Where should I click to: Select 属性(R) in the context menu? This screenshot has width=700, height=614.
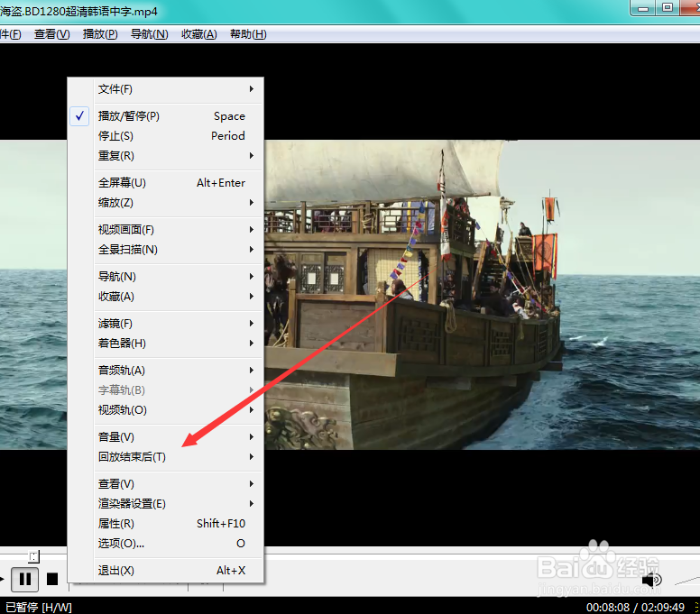166,524
